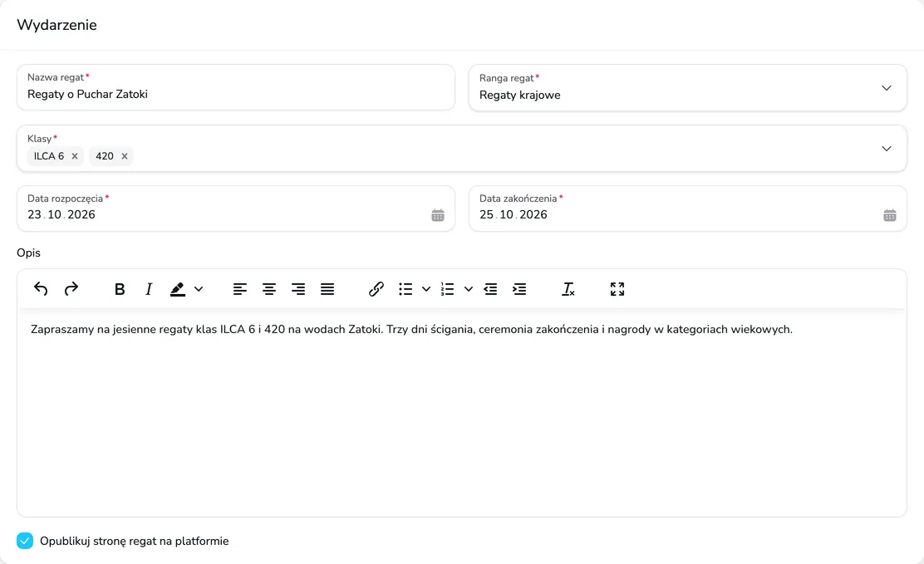The image size is (924, 564).
Task: Apply text highlight color
Action: (x=177, y=289)
